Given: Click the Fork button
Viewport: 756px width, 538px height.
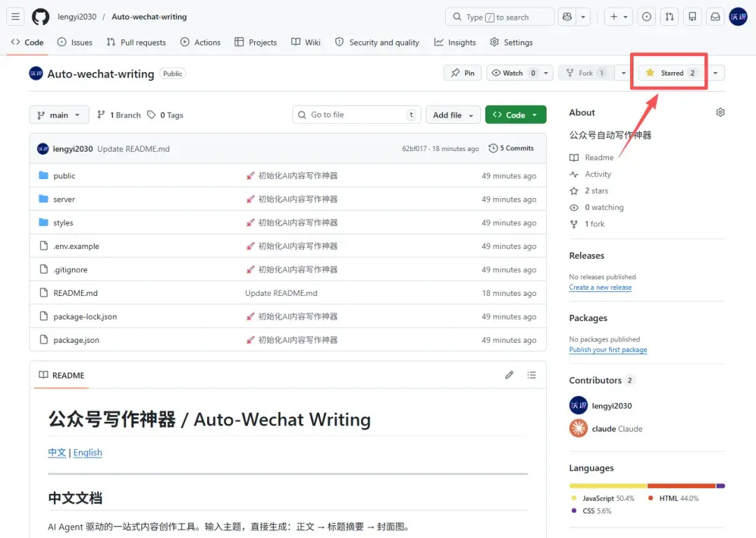Looking at the screenshot, I should [x=585, y=73].
